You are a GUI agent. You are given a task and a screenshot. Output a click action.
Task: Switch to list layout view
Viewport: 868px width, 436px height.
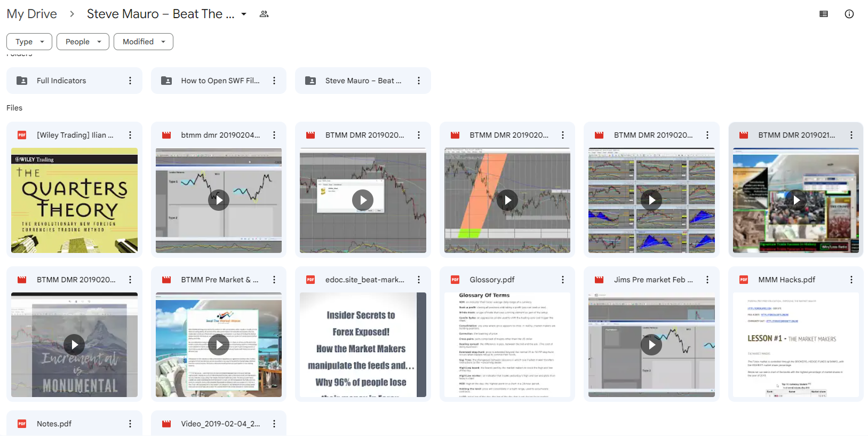[824, 14]
